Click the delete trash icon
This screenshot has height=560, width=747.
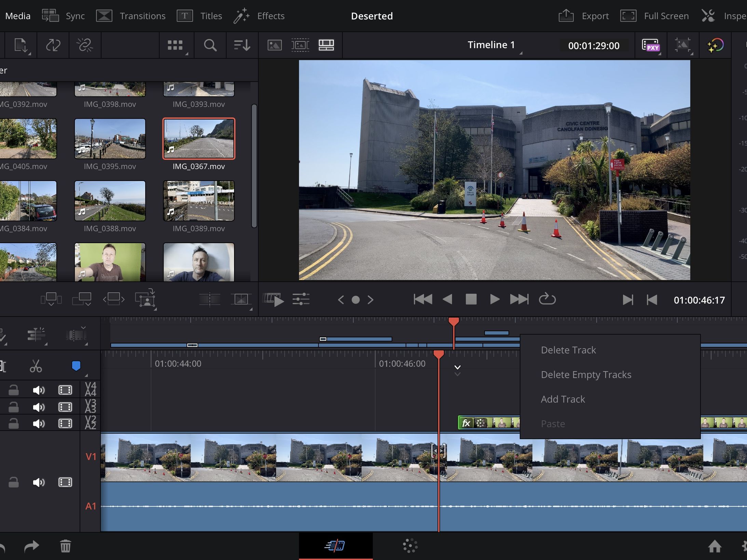coord(65,546)
